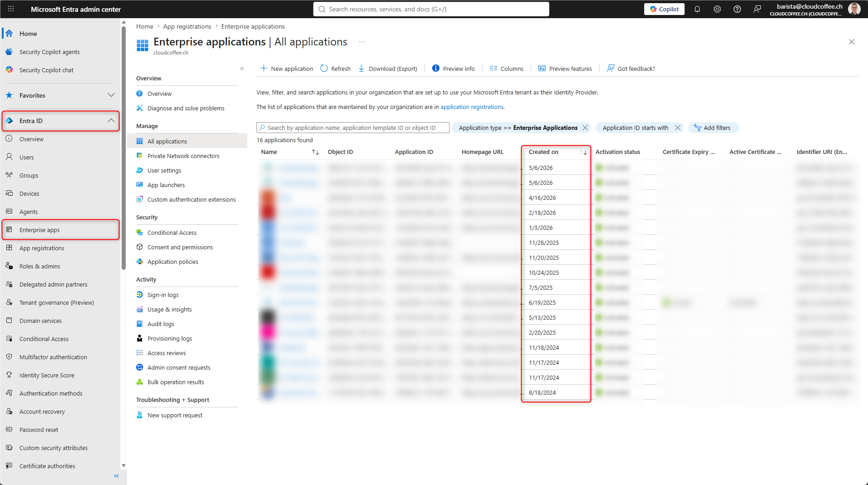The image size is (868, 485).
Task: Open Authentication methods
Action: pyautogui.click(x=51, y=393)
